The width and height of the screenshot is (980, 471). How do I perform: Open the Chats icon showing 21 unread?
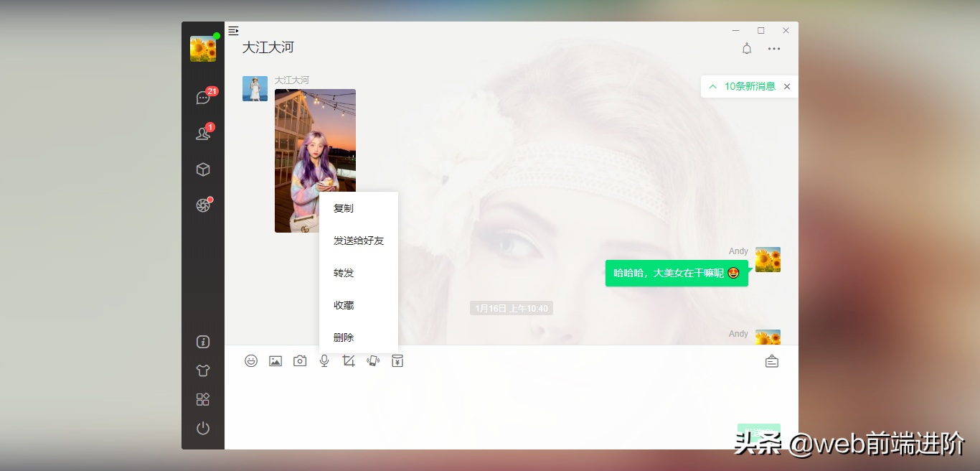click(203, 97)
